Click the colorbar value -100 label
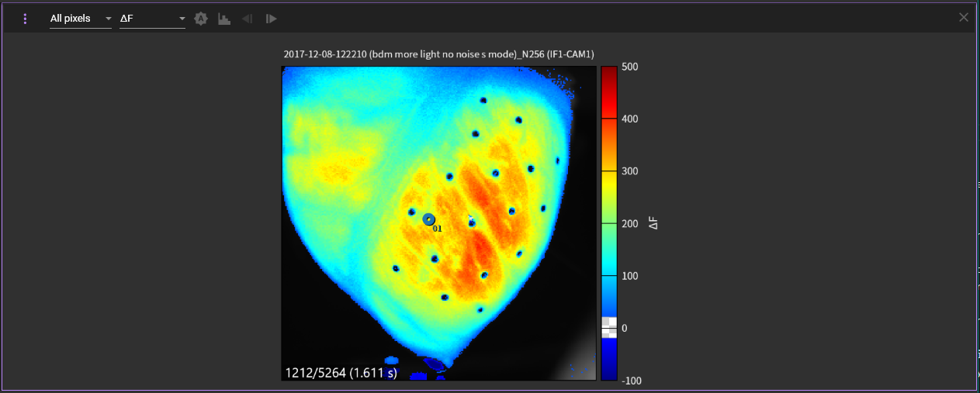The width and height of the screenshot is (980, 393). tap(632, 381)
